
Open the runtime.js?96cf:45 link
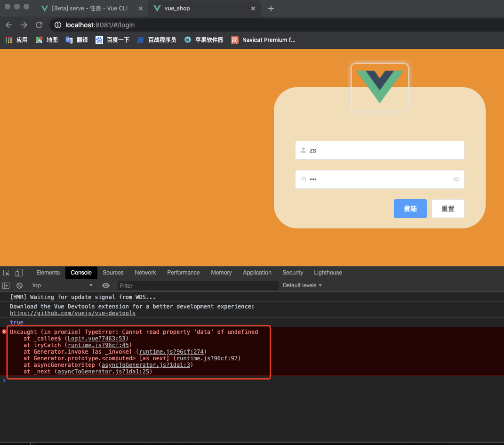[98, 345]
